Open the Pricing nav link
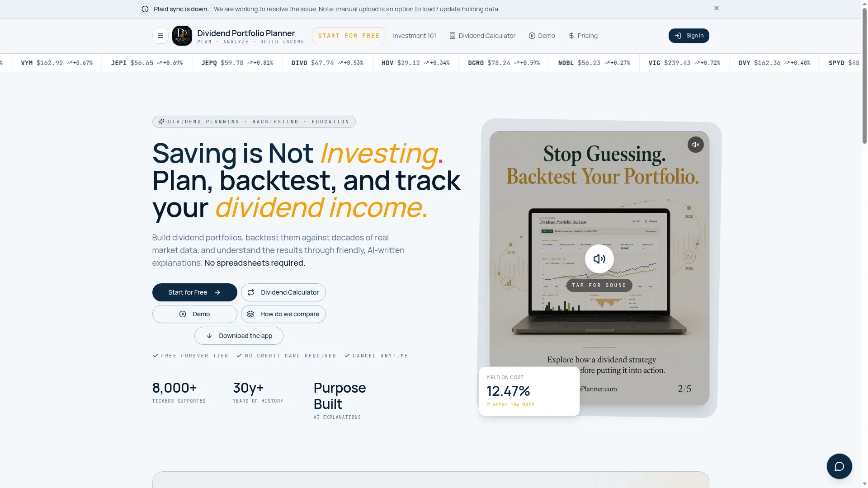868x488 pixels. coord(583,36)
